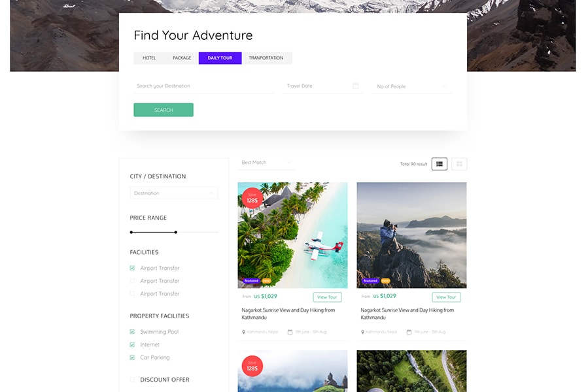Open the Best Match sort dropdown
The width and height of the screenshot is (586, 392).
tap(266, 163)
